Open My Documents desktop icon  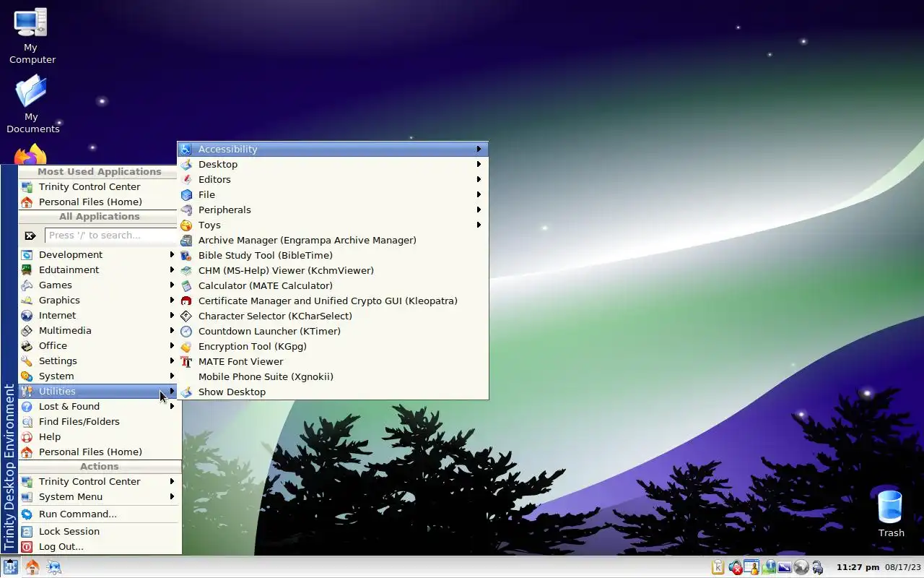(31, 92)
